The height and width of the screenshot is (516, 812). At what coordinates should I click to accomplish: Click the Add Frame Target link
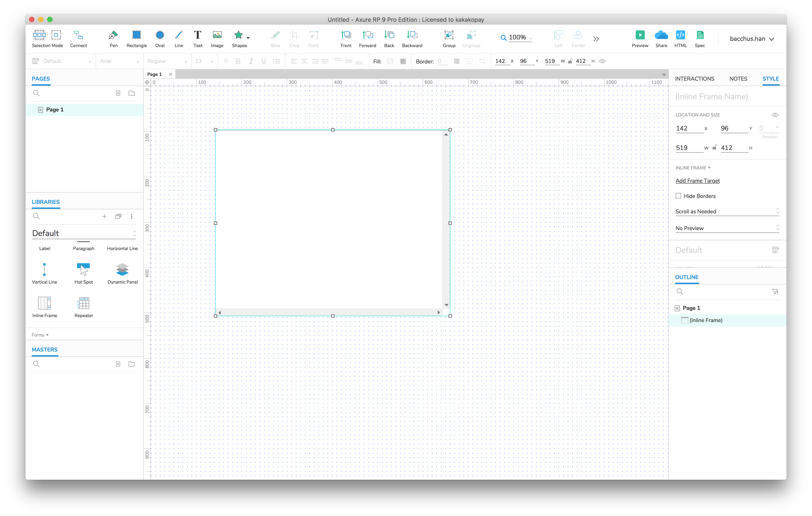697,181
